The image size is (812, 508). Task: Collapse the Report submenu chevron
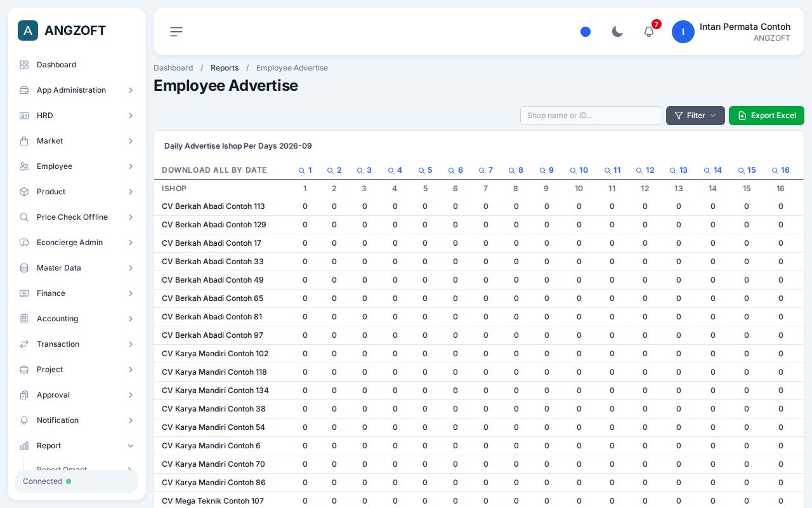(131, 446)
